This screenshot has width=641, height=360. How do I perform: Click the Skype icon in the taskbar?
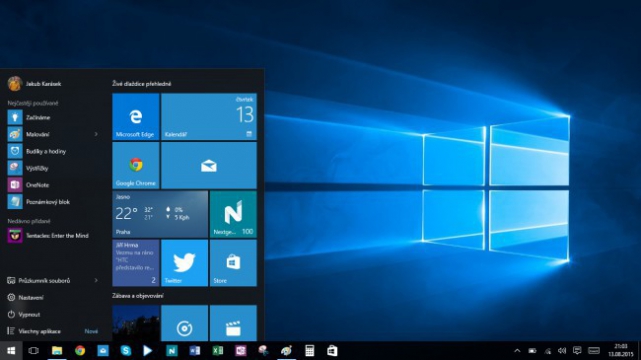coord(126,351)
